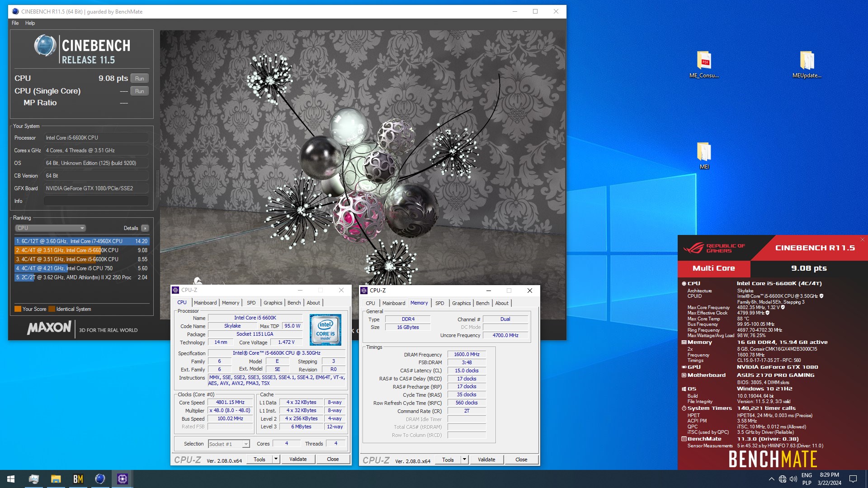Click Validate in right CPU-Z
The height and width of the screenshot is (488, 868).
point(486,460)
